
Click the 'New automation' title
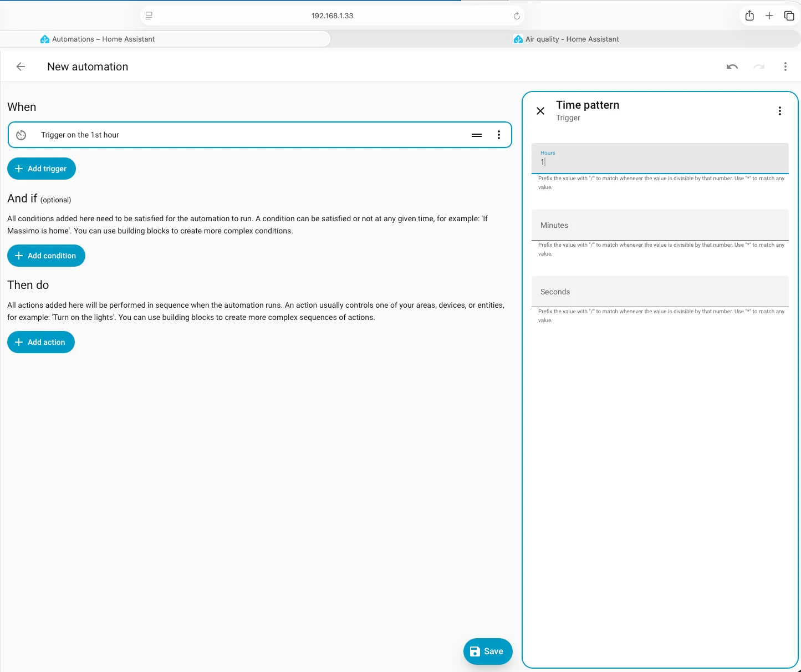coord(88,67)
